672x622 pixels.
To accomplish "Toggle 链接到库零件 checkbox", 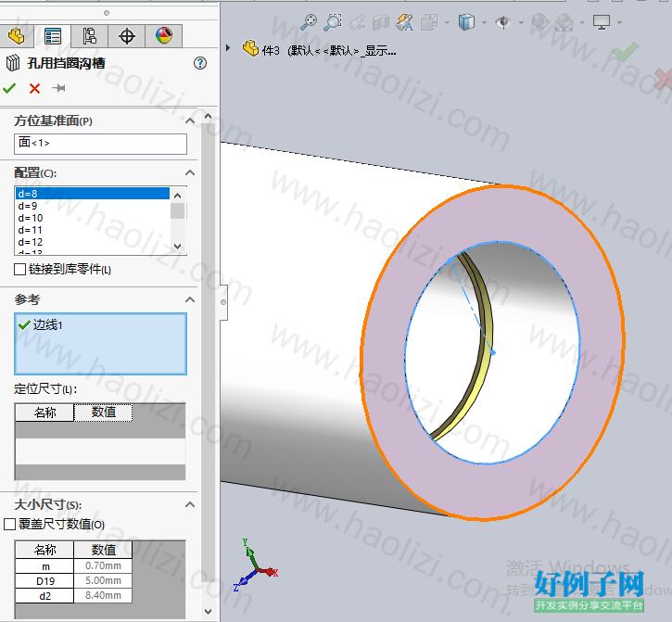I will (19, 269).
